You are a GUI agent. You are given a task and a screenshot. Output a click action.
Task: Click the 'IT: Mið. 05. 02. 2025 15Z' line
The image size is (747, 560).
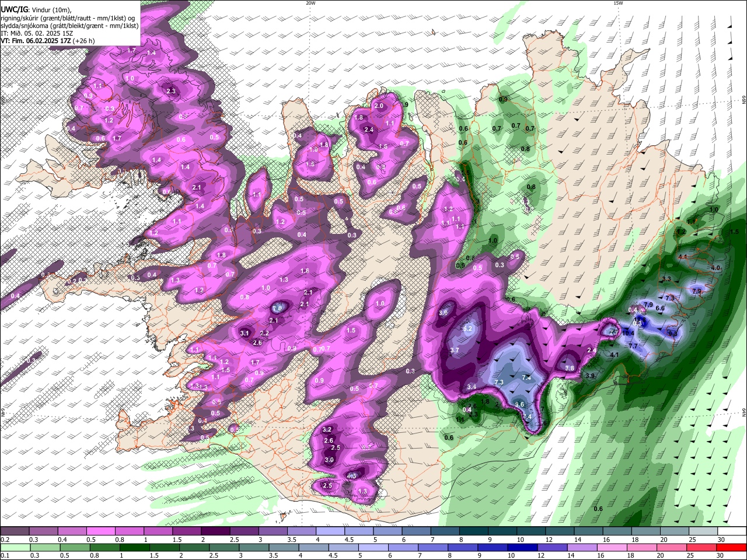(37, 33)
